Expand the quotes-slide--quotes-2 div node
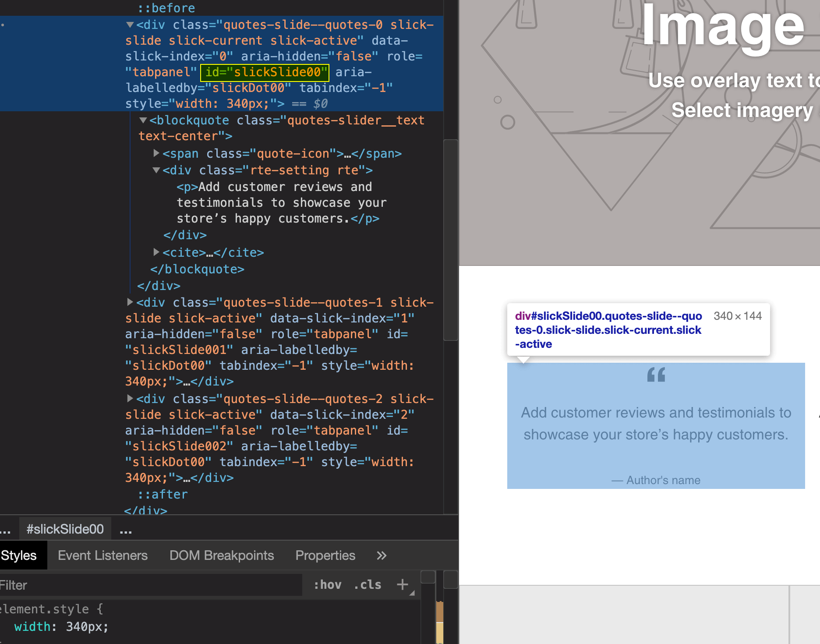The width and height of the screenshot is (820, 644). [x=130, y=399]
